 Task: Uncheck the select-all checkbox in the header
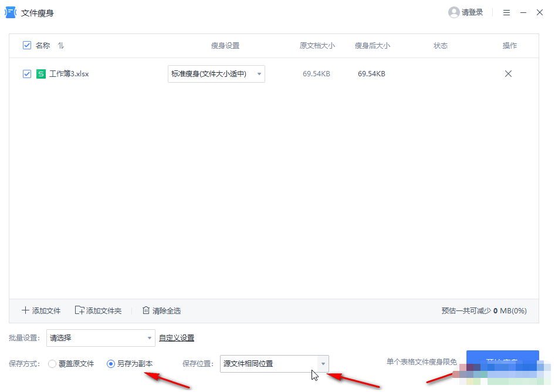click(26, 45)
